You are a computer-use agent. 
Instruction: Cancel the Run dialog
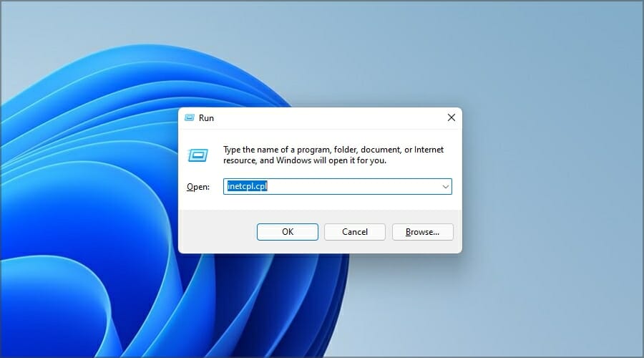click(355, 232)
